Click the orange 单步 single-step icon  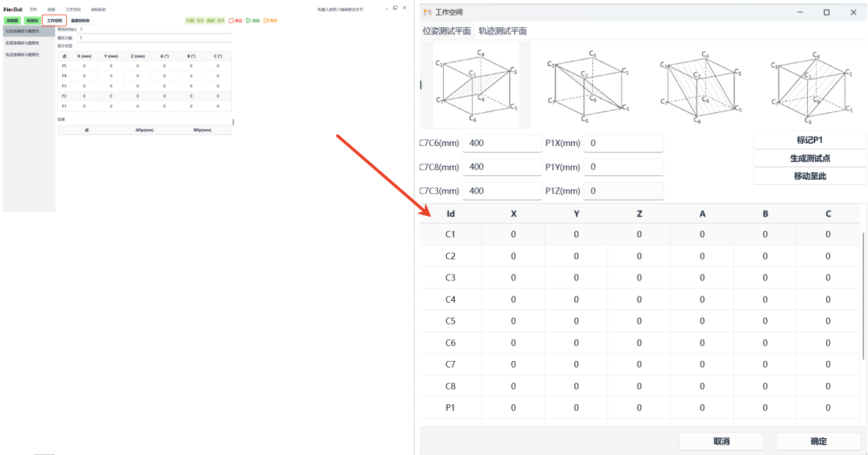pos(266,21)
